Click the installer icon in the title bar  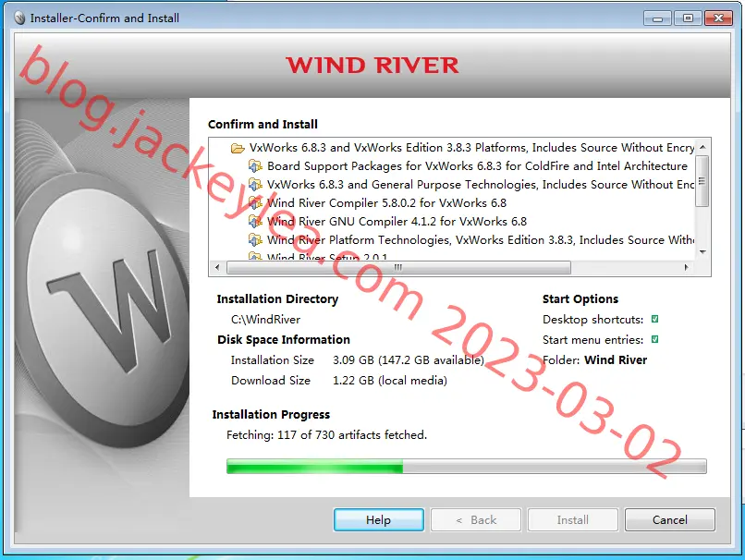coord(19,18)
